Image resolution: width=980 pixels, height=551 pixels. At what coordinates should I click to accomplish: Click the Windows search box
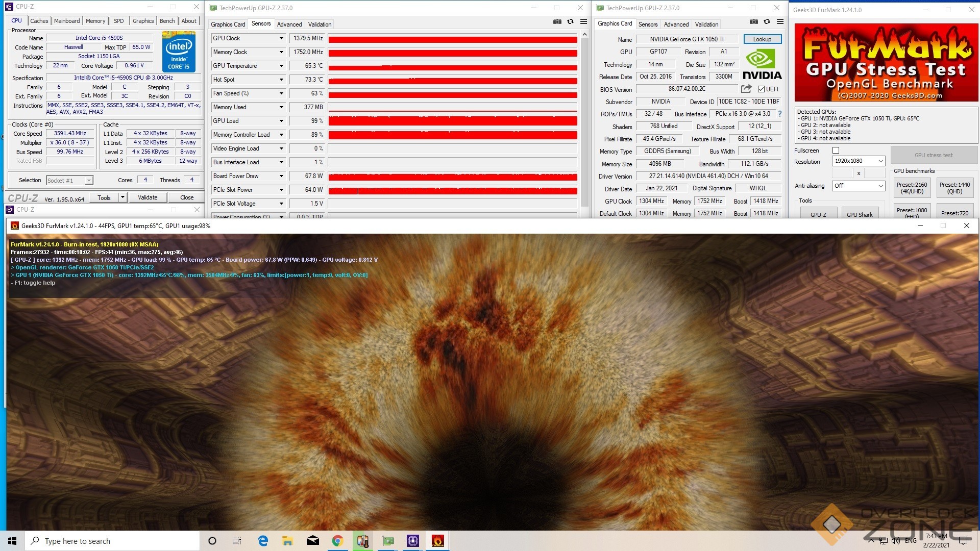click(112, 541)
